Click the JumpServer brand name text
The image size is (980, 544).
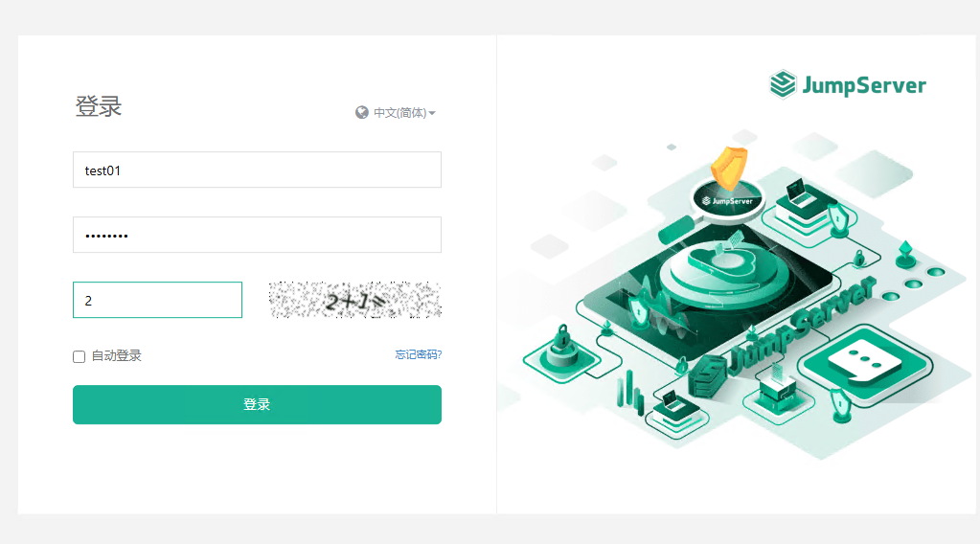coord(864,85)
